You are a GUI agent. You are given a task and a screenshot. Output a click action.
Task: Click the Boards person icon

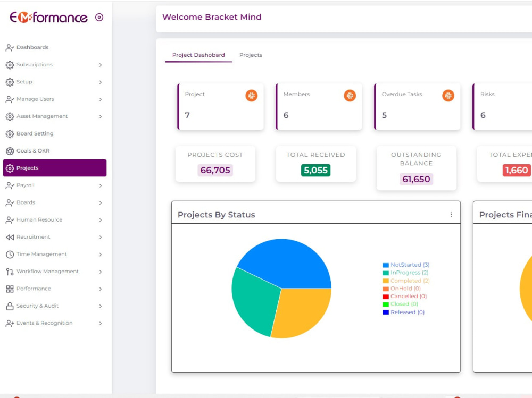coord(10,203)
